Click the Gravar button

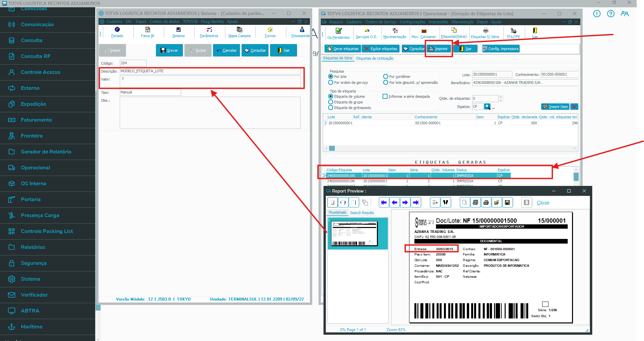169,50
